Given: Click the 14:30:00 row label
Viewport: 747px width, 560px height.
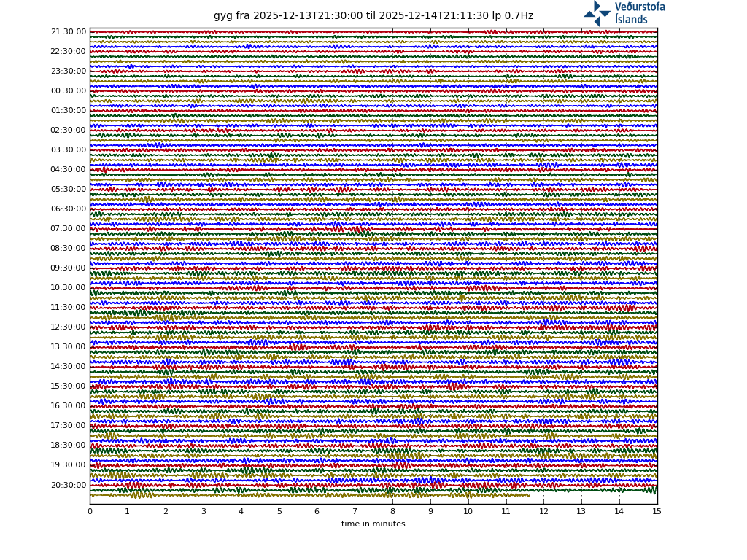Looking at the screenshot, I should pyautogui.click(x=69, y=367).
